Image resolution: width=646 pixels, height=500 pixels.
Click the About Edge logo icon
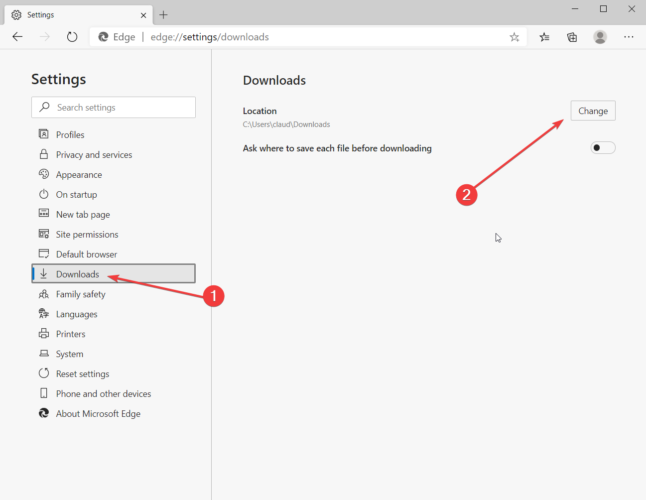tap(44, 413)
